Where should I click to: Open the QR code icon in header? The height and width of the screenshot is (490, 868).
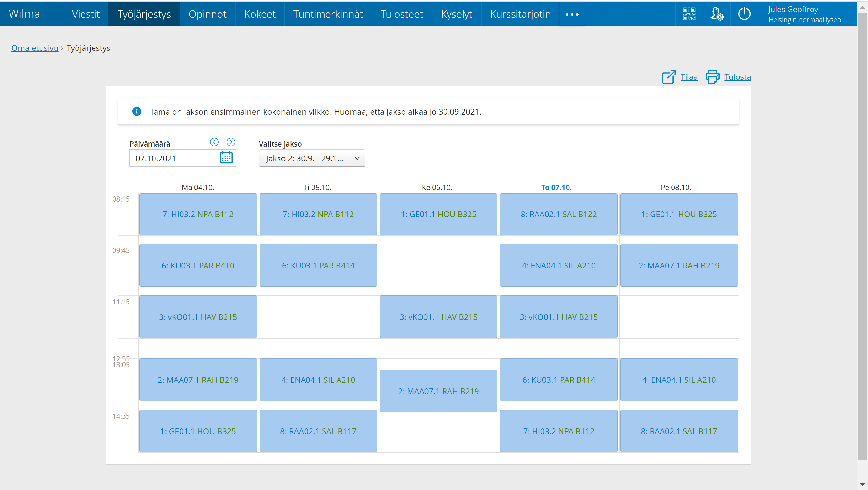pos(689,14)
